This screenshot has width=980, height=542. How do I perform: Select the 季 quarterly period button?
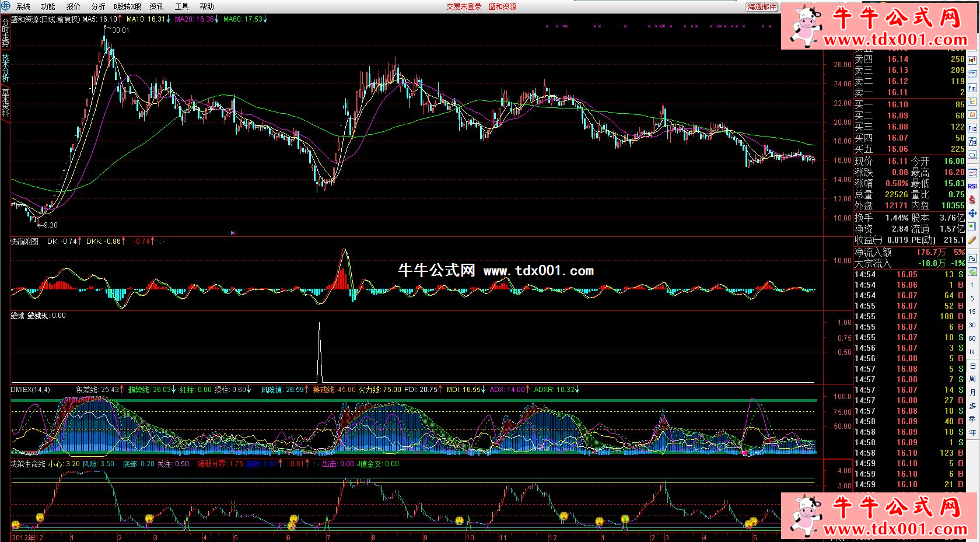972,419
